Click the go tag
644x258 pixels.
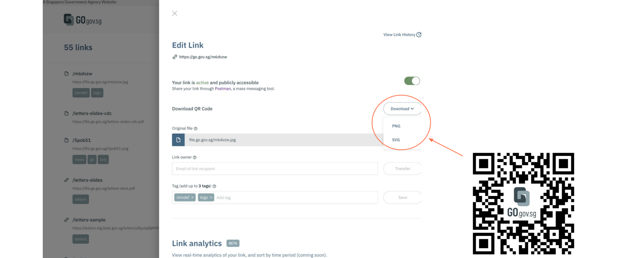tap(92, 159)
